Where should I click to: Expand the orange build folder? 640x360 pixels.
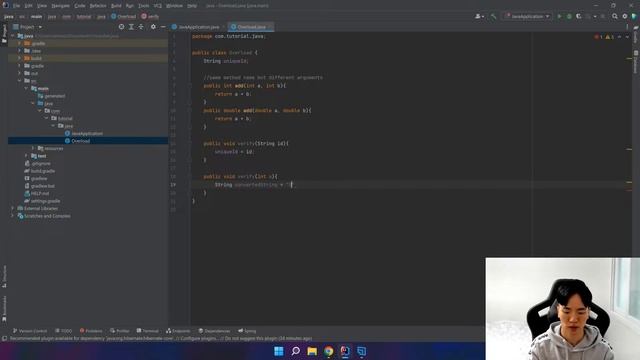[19, 58]
